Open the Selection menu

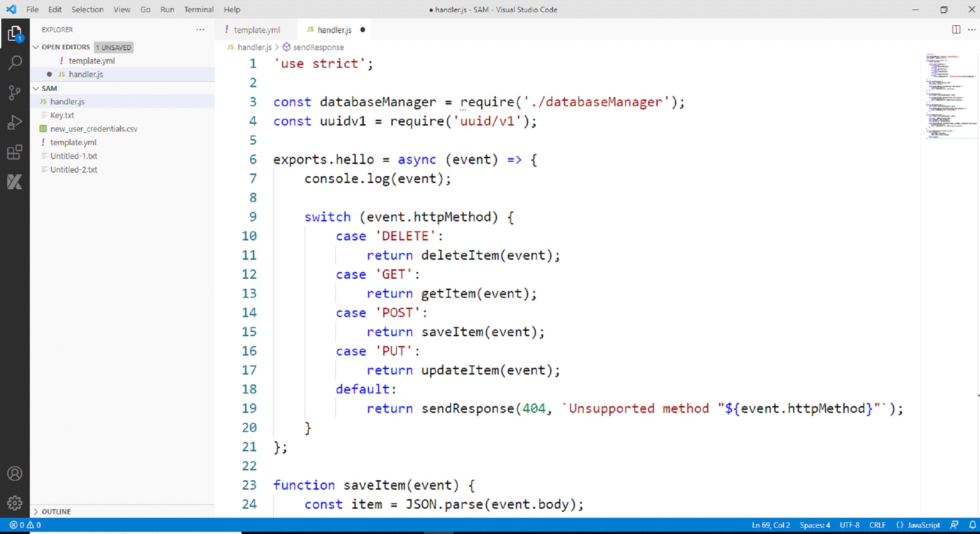click(x=87, y=9)
